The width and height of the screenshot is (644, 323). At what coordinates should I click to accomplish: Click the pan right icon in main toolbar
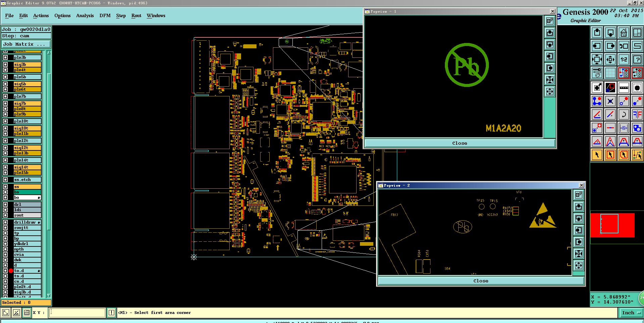(x=610, y=46)
